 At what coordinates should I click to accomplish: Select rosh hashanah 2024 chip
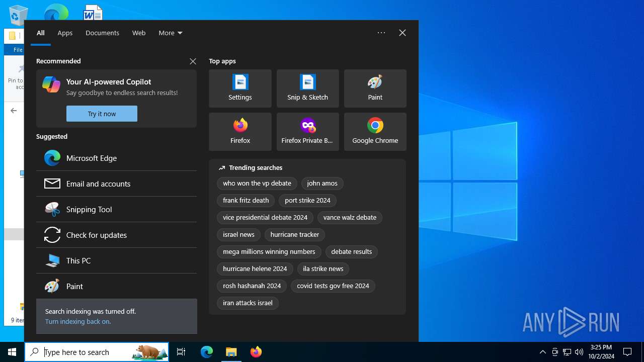[x=252, y=286]
